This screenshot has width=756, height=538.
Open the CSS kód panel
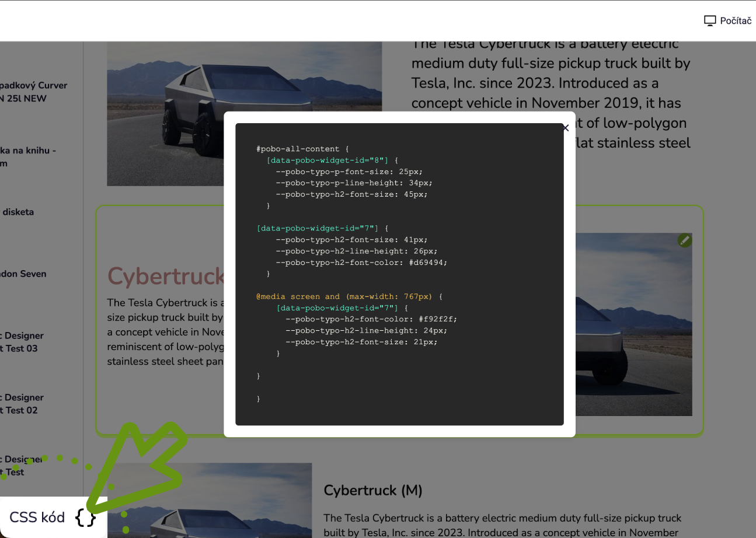point(37,517)
